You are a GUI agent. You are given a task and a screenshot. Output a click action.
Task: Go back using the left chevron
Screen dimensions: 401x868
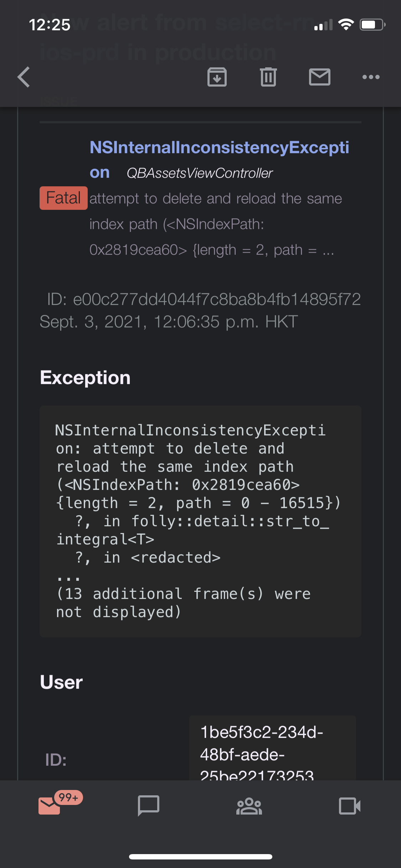24,77
